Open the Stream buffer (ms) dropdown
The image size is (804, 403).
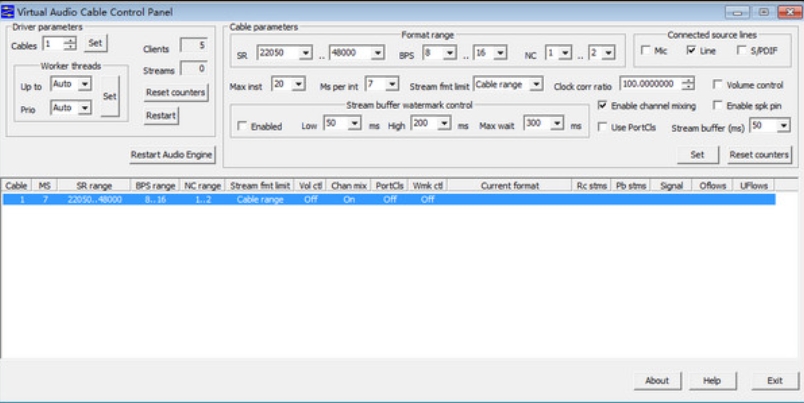(783, 126)
